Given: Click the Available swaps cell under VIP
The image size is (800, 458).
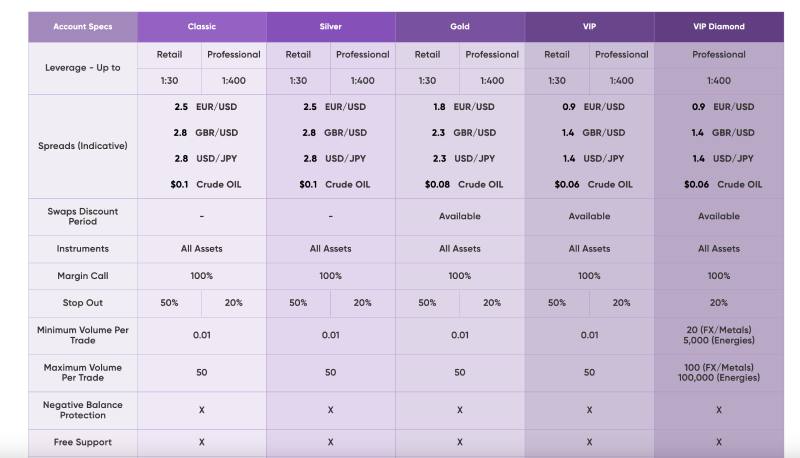Looking at the screenshot, I should click(x=589, y=216).
